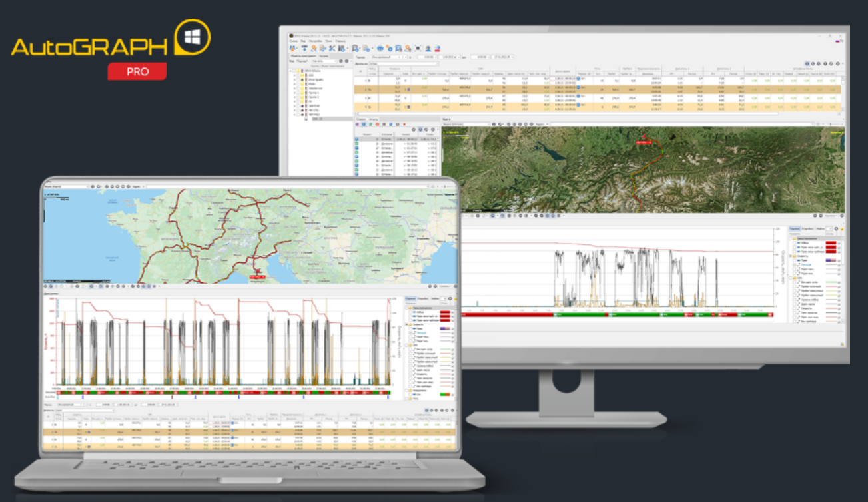Open the Справка menu in monitor window
The width and height of the screenshot is (868, 502).
(x=340, y=41)
